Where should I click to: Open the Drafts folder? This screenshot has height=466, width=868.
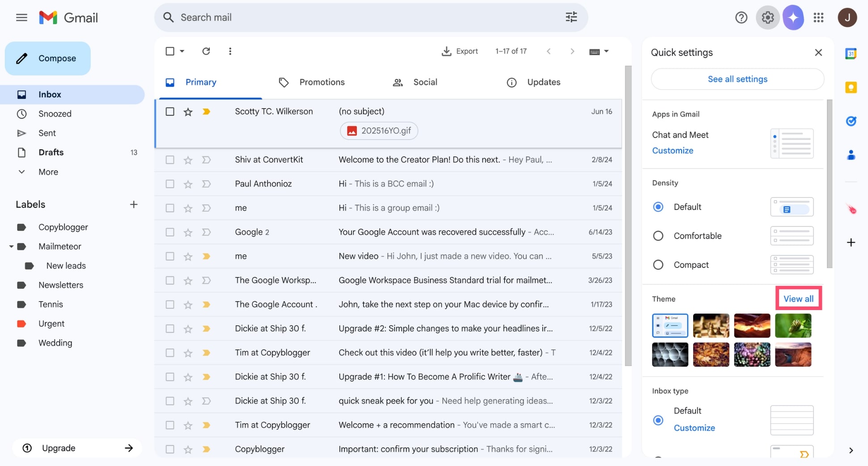pyautogui.click(x=51, y=152)
